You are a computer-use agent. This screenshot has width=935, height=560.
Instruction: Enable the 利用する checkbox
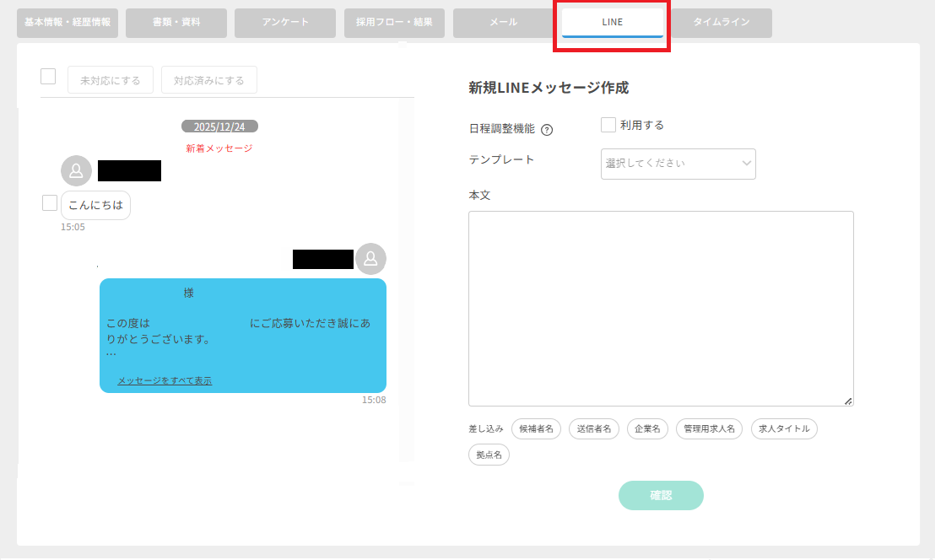[608, 125]
